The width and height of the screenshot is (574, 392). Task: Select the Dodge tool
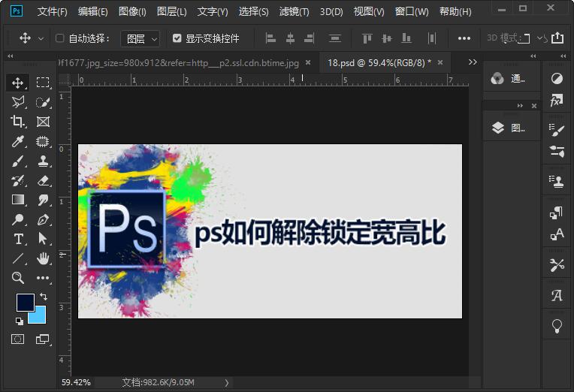pos(17,219)
